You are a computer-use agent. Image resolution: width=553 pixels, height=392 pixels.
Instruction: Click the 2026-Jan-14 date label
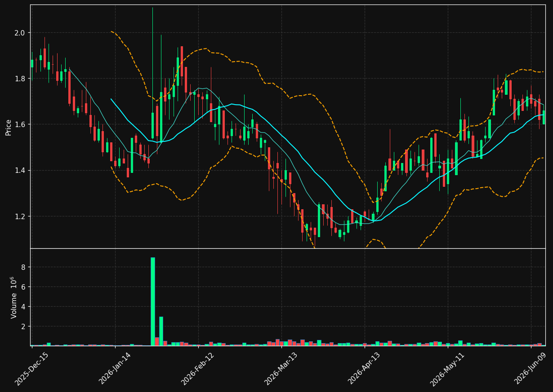(115, 368)
